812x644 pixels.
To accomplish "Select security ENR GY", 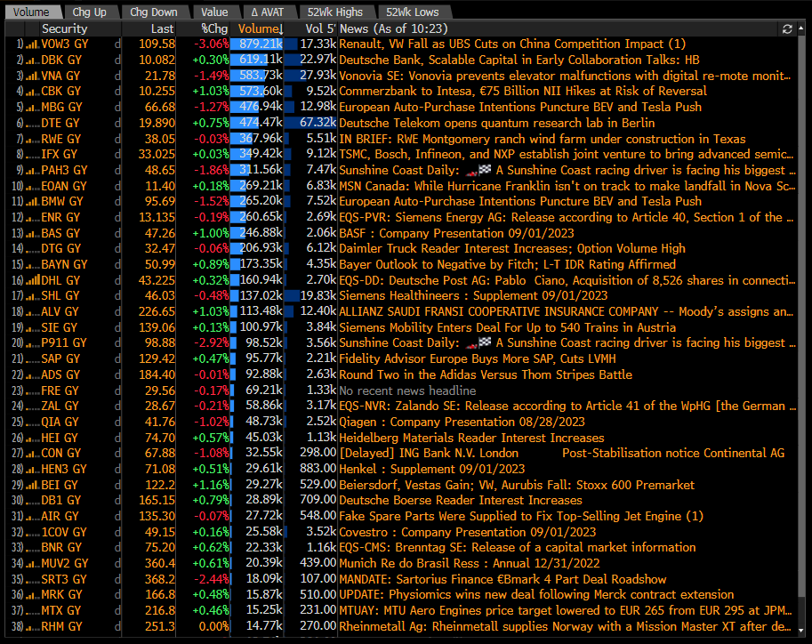I will (x=60, y=218).
